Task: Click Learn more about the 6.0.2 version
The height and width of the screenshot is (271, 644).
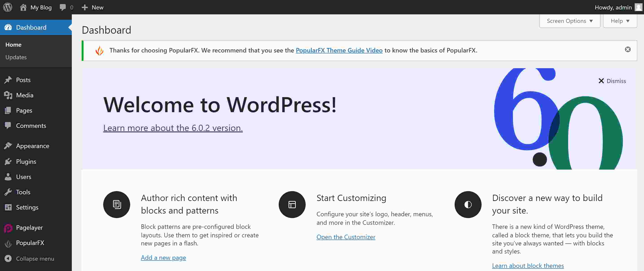Action: [173, 128]
